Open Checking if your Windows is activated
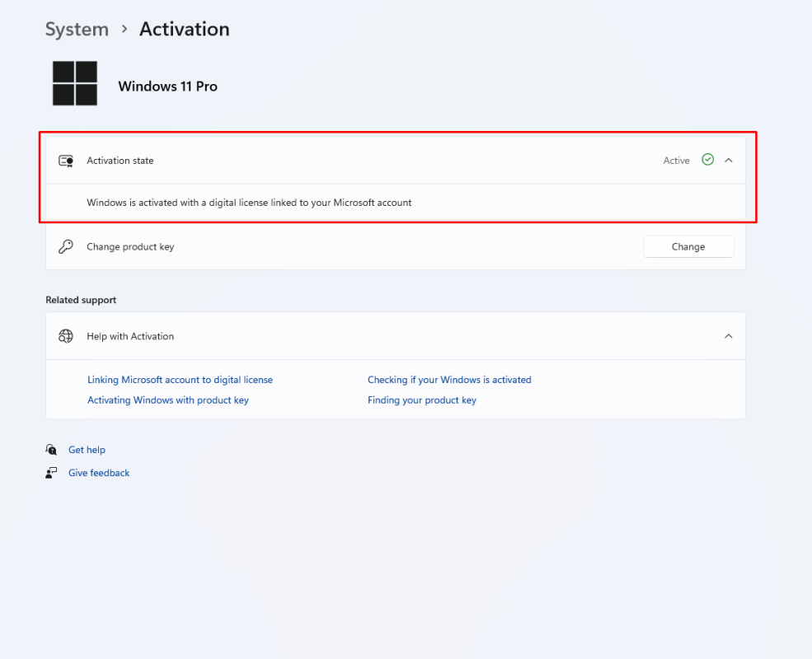 tap(449, 380)
